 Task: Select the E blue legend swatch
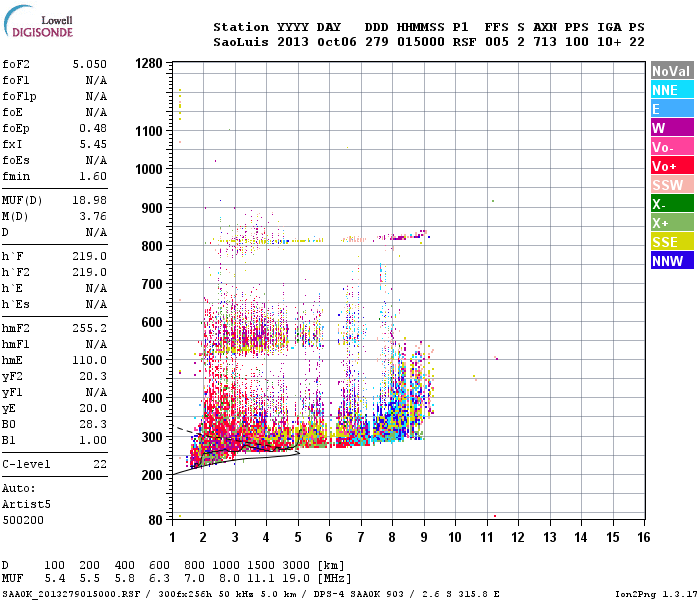pos(672,109)
